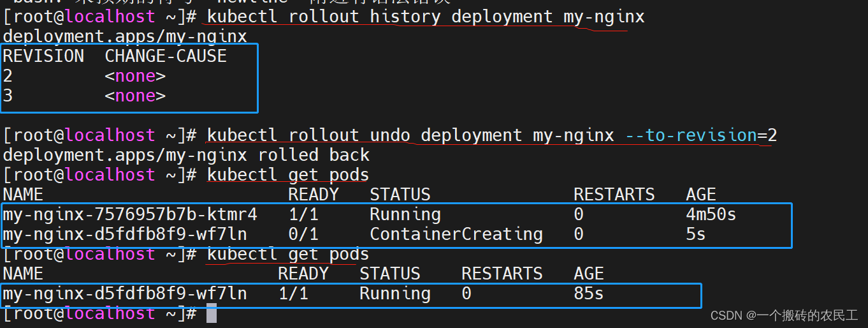Click revision number 3 in history list
Viewport: 868px width, 328px height.
(x=8, y=96)
